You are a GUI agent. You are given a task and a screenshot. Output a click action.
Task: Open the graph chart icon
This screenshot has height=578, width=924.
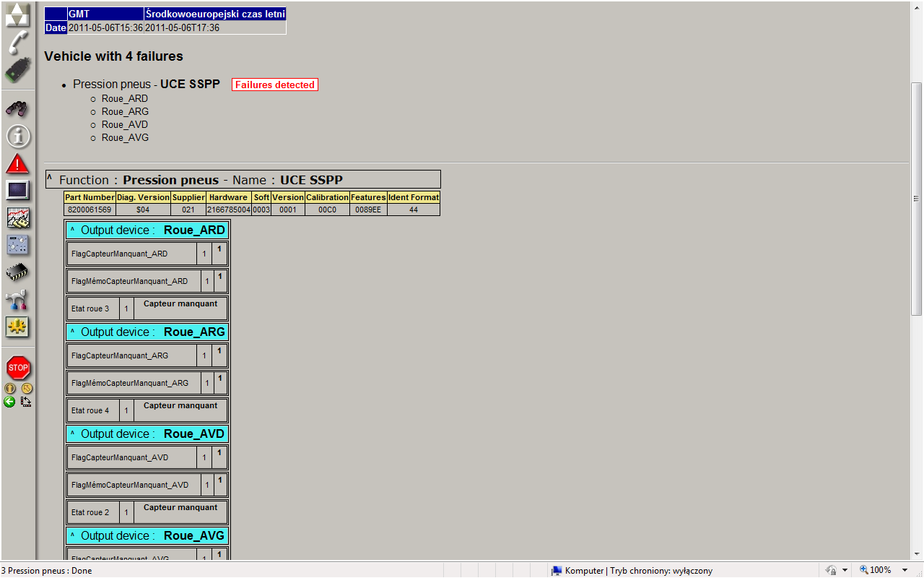[x=17, y=217]
